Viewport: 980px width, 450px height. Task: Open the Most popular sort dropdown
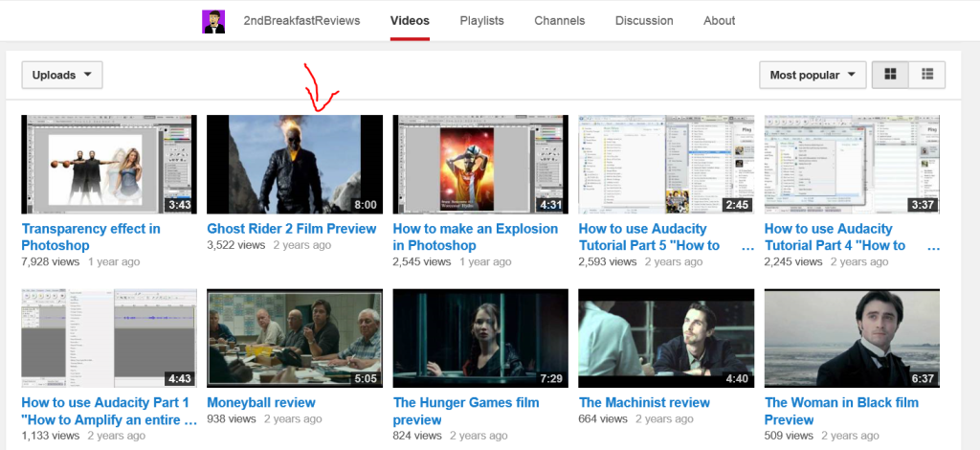pyautogui.click(x=813, y=75)
